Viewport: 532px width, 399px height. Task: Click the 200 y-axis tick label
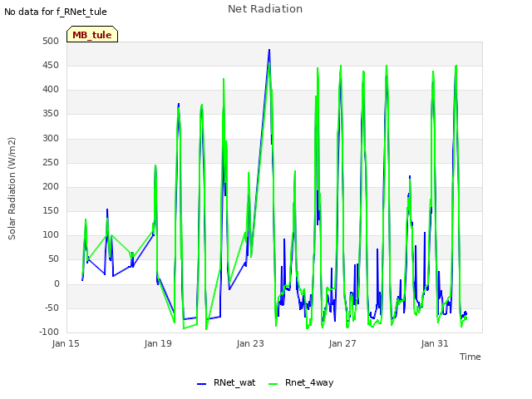[51, 186]
